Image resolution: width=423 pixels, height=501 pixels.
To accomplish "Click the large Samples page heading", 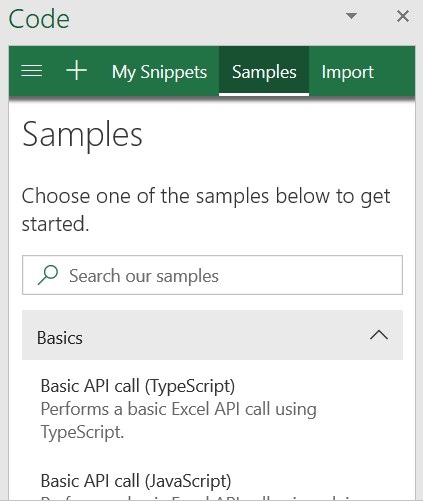I will pyautogui.click(x=82, y=134).
